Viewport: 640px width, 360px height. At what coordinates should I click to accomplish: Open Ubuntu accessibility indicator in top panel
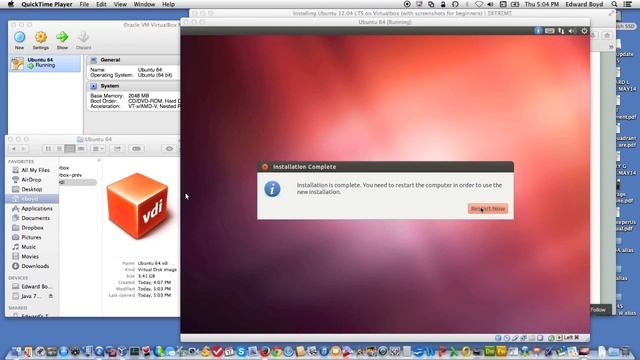point(538,31)
